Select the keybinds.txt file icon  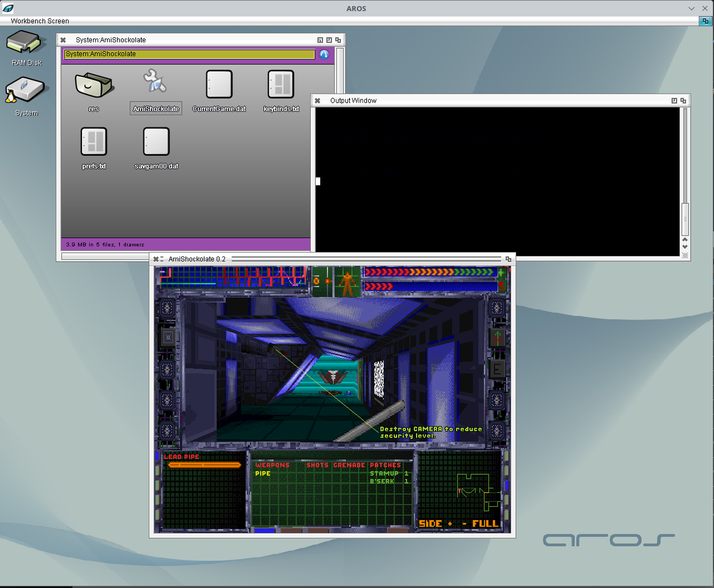pos(281,91)
